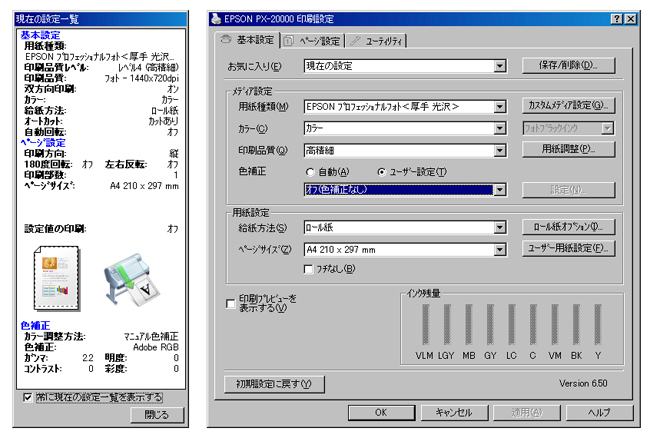Screen dimensions: 650x438
Task: Click the 保存/削除 button
Action: pyautogui.click(x=568, y=65)
